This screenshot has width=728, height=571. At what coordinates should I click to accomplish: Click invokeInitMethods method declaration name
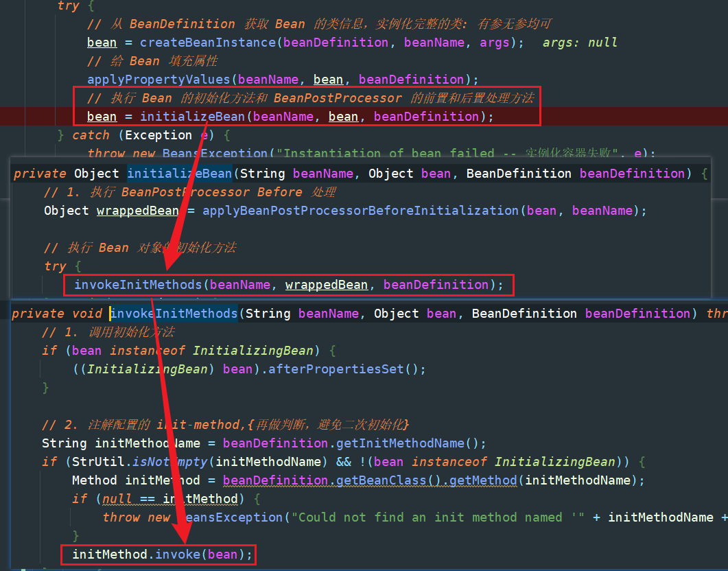(x=174, y=314)
